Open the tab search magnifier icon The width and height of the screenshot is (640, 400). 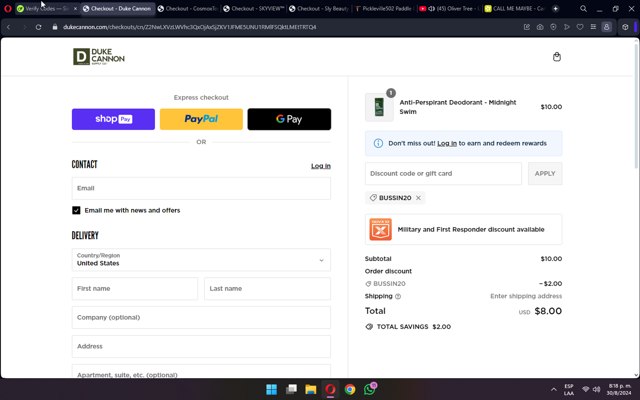point(583,9)
